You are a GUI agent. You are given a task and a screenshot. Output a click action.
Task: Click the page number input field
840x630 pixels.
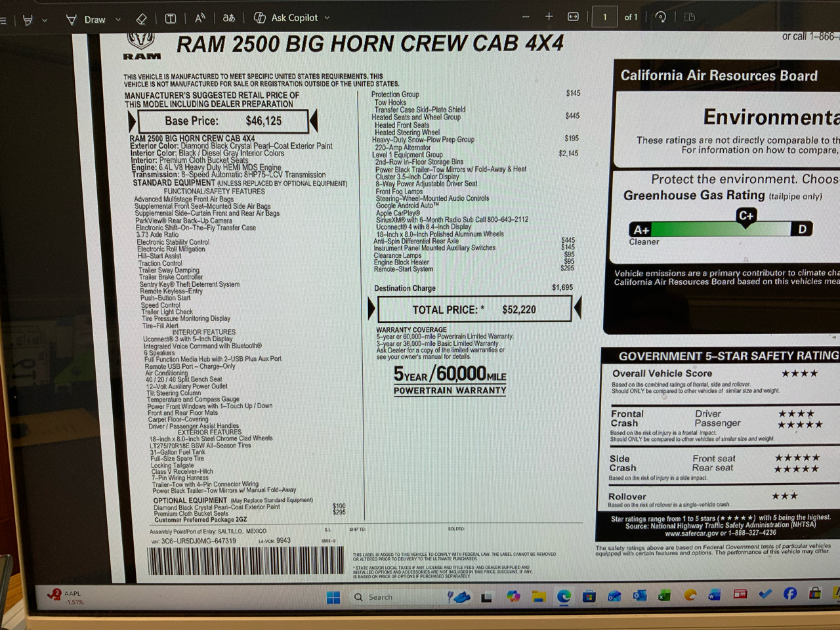(604, 17)
